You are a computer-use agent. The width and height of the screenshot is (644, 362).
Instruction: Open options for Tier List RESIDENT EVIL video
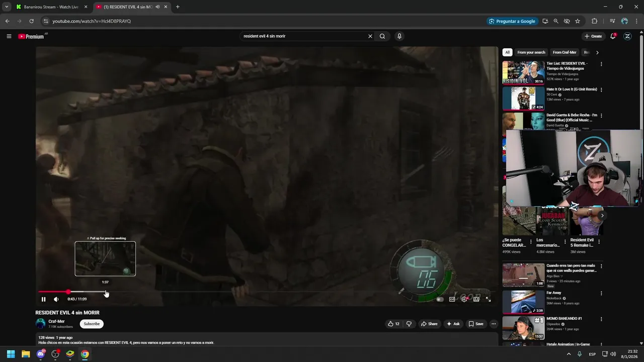[x=601, y=64]
